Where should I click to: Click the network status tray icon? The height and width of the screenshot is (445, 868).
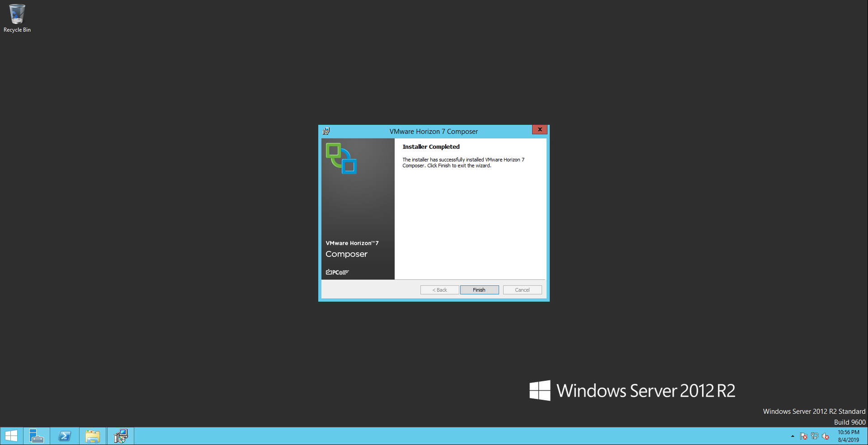pos(815,436)
